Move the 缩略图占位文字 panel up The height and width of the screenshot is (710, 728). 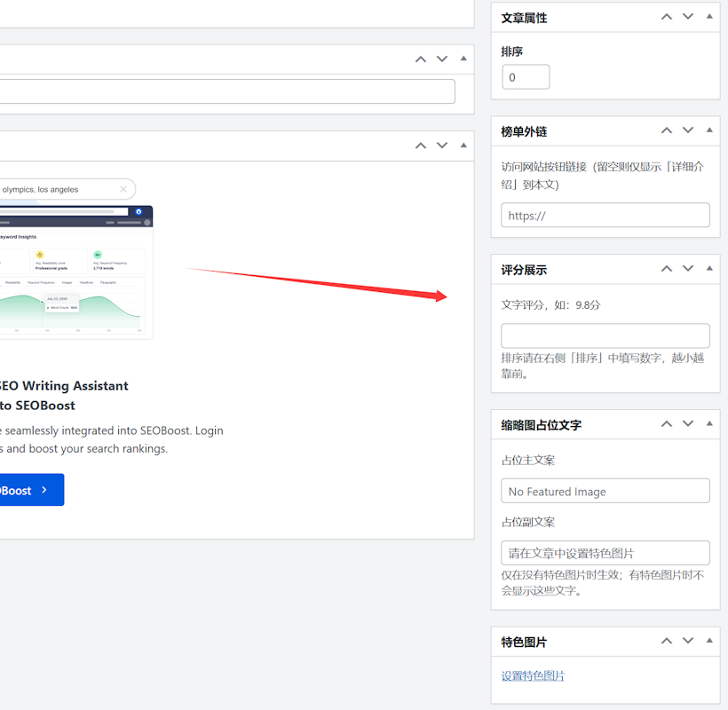666,424
